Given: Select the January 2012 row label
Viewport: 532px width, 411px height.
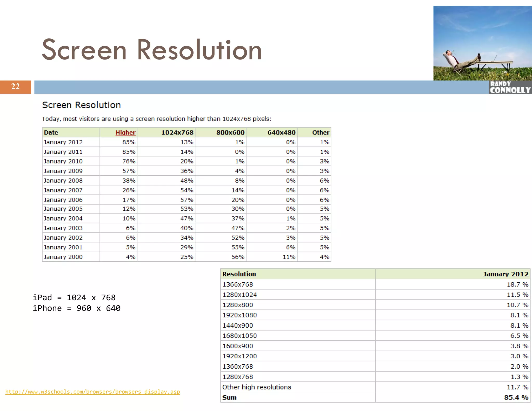Looking at the screenshot, I should 63,142.
